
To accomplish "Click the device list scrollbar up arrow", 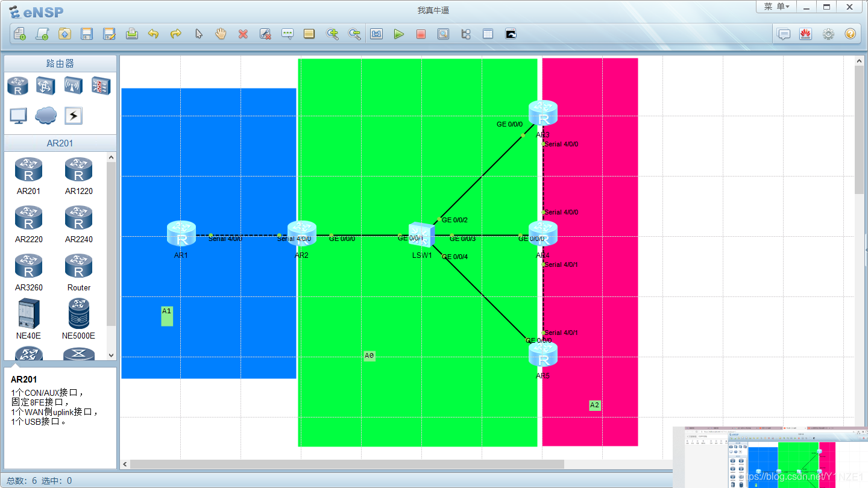I will [111, 157].
